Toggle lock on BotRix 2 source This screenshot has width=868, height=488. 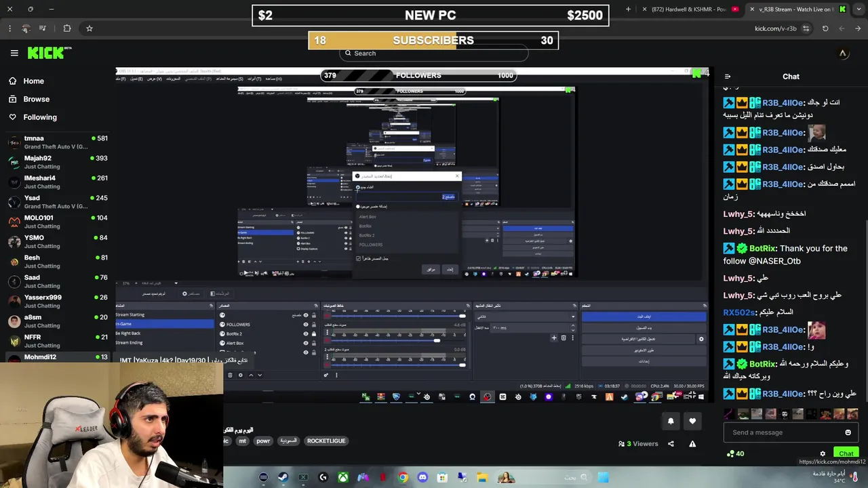point(313,333)
